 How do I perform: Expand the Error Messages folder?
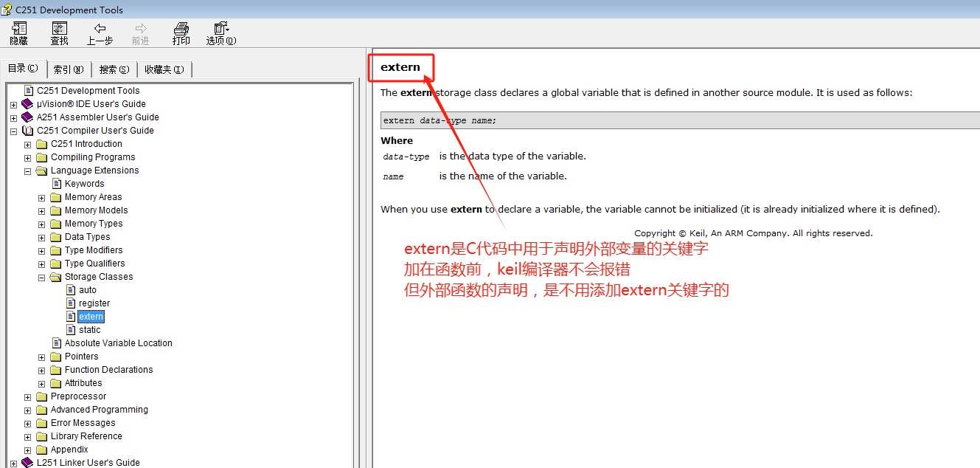(28, 423)
